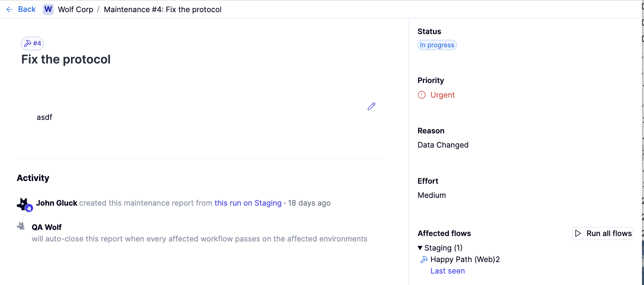
Task: Click the back arrow icon
Action: coord(9,9)
